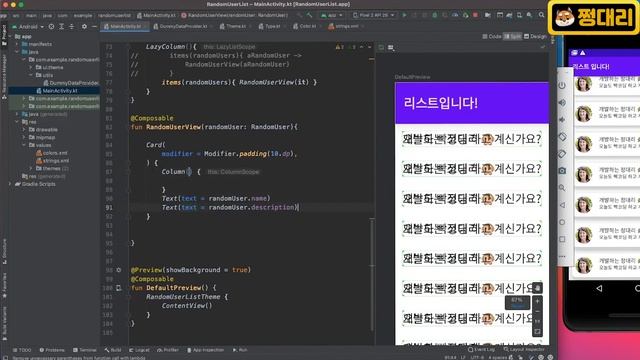Open the TODO tool window
This screenshot has height=360, width=640.
(22, 350)
